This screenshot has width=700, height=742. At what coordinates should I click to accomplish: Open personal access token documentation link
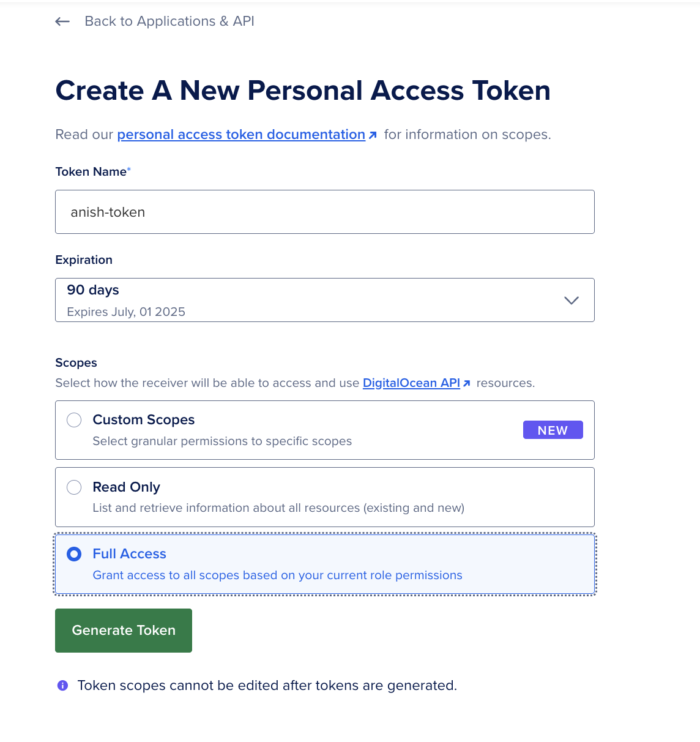[x=241, y=135]
